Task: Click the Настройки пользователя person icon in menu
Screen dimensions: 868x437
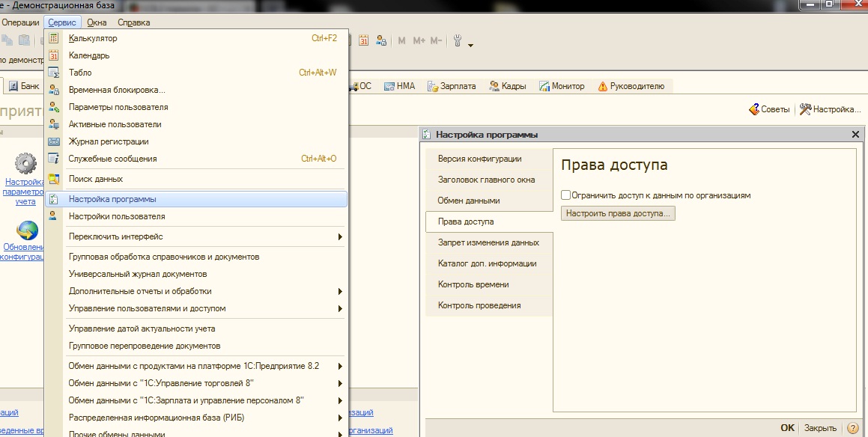Action: pyautogui.click(x=53, y=216)
